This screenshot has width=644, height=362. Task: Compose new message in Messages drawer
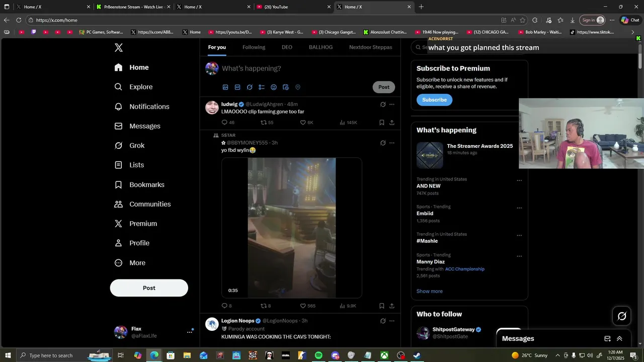pos(607,339)
